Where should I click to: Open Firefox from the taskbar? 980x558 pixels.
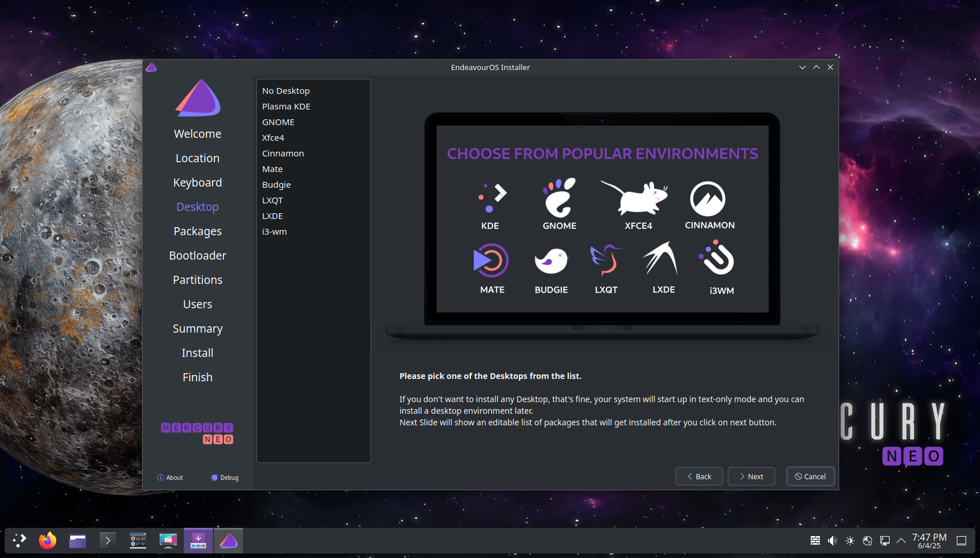[x=48, y=540]
